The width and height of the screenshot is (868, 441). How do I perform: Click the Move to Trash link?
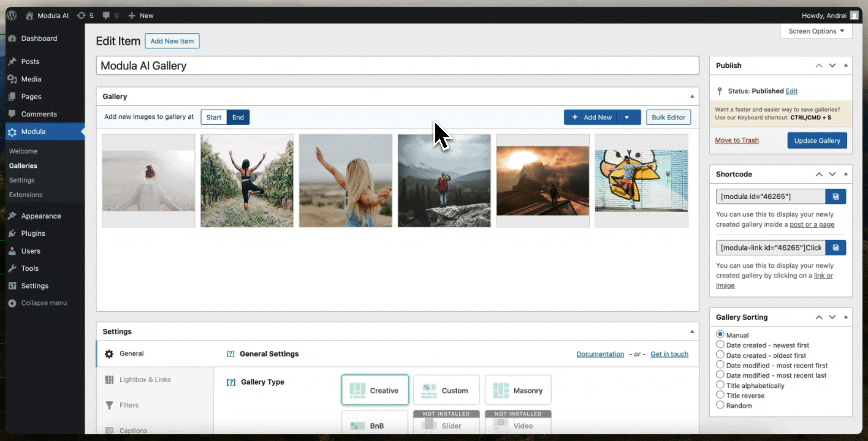[x=736, y=140]
